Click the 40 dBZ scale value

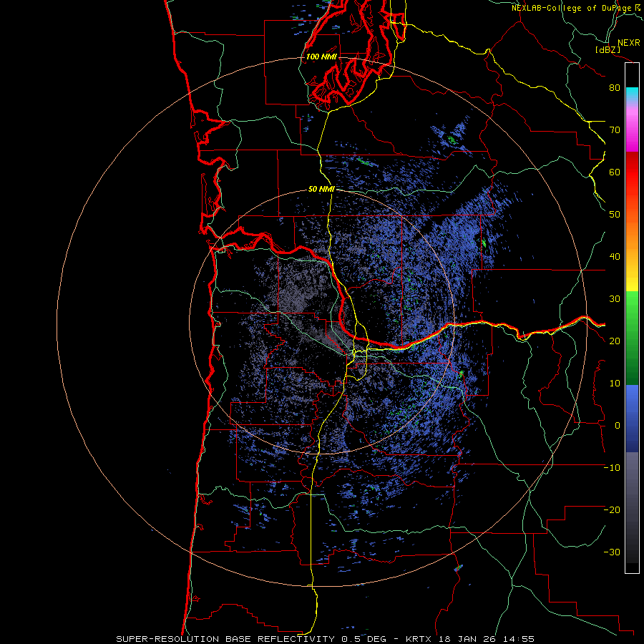[x=615, y=257]
